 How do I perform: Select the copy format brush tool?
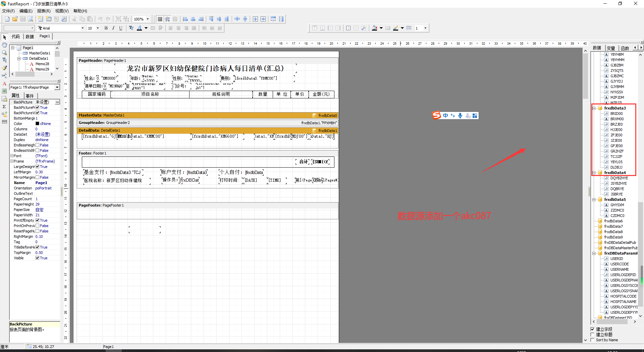point(4,68)
